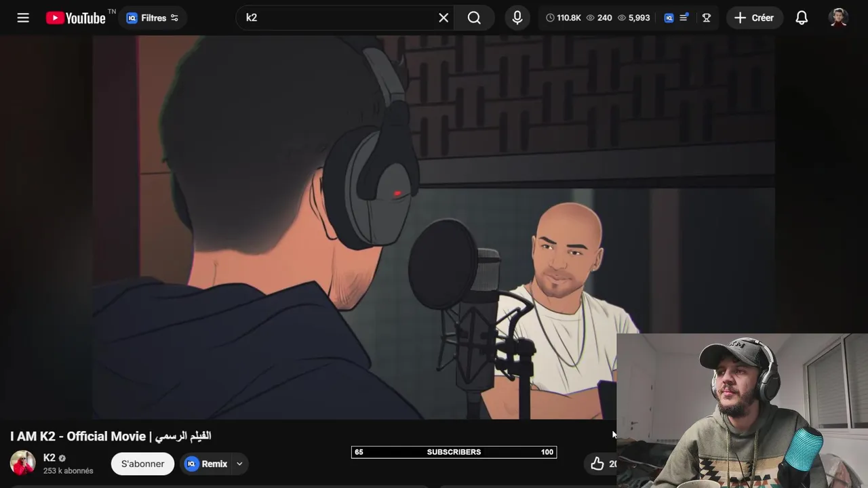This screenshot has width=868, height=488.
Task: Click the 253 k abonnés count
Action: pyautogui.click(x=68, y=470)
